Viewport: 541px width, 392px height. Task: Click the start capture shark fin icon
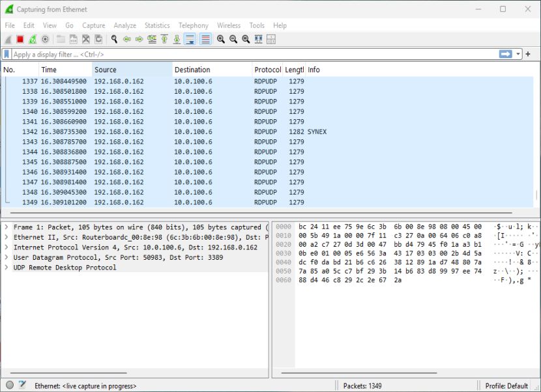[x=8, y=39]
